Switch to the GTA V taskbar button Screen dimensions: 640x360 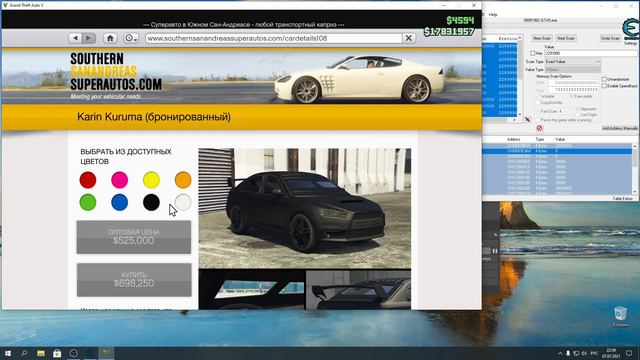point(107,353)
